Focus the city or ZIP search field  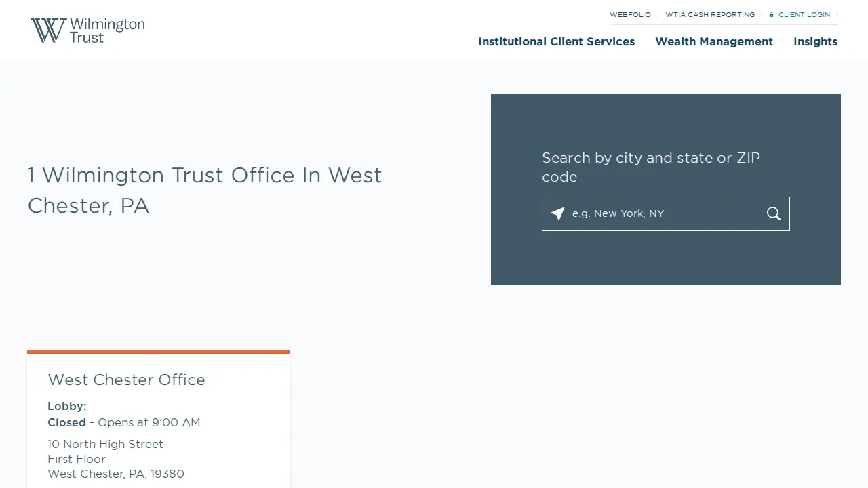pos(665,213)
